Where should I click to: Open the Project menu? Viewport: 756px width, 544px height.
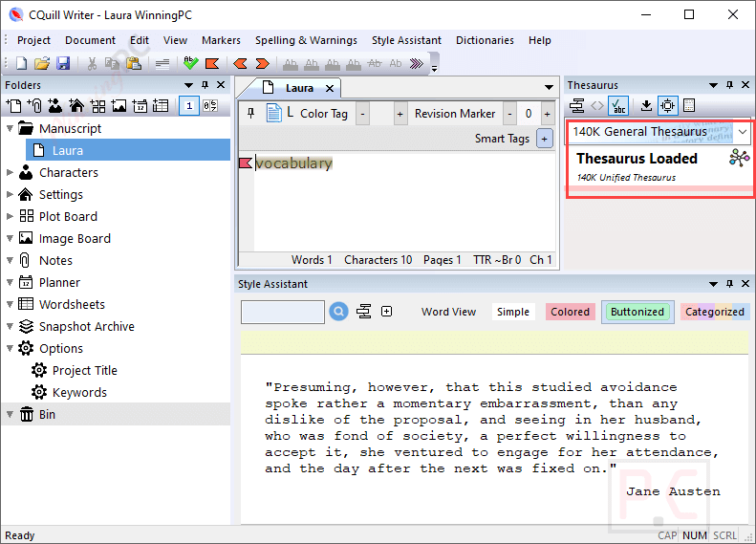tap(33, 40)
